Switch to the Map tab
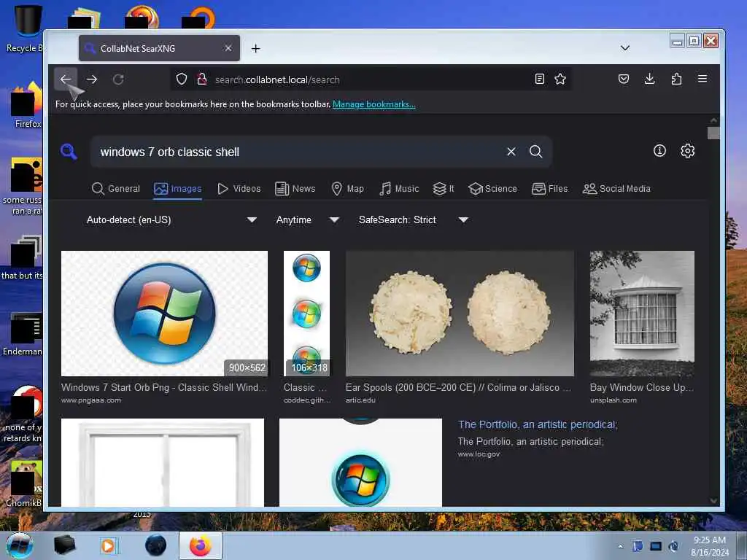747x560 pixels. (347, 189)
